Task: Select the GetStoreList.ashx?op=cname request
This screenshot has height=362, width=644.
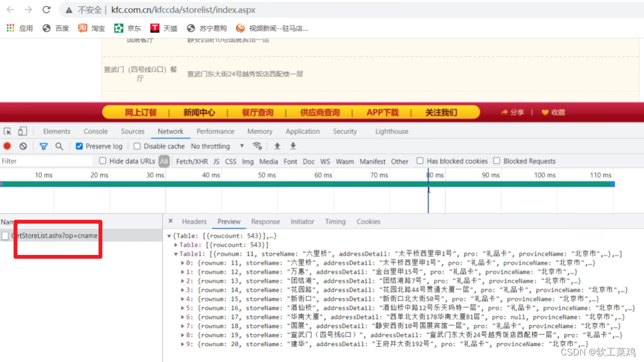Action: pyautogui.click(x=54, y=236)
